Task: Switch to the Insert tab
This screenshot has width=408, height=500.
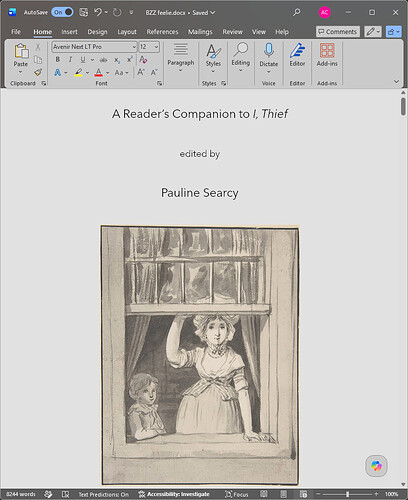Action: point(69,32)
